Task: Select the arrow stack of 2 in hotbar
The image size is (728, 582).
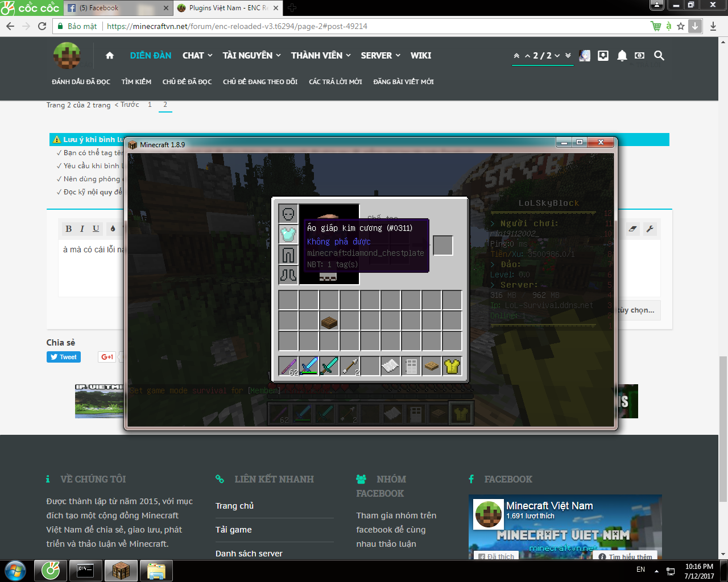Action: click(x=350, y=366)
